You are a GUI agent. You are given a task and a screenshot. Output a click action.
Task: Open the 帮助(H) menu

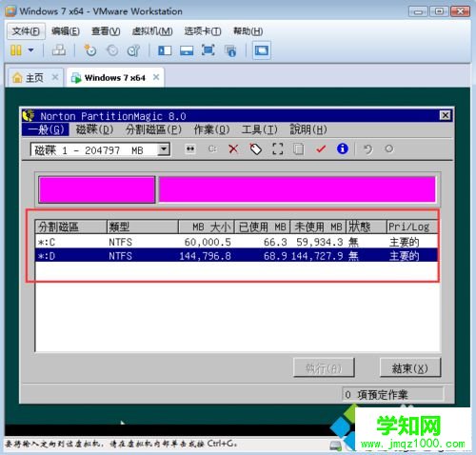[x=248, y=31]
